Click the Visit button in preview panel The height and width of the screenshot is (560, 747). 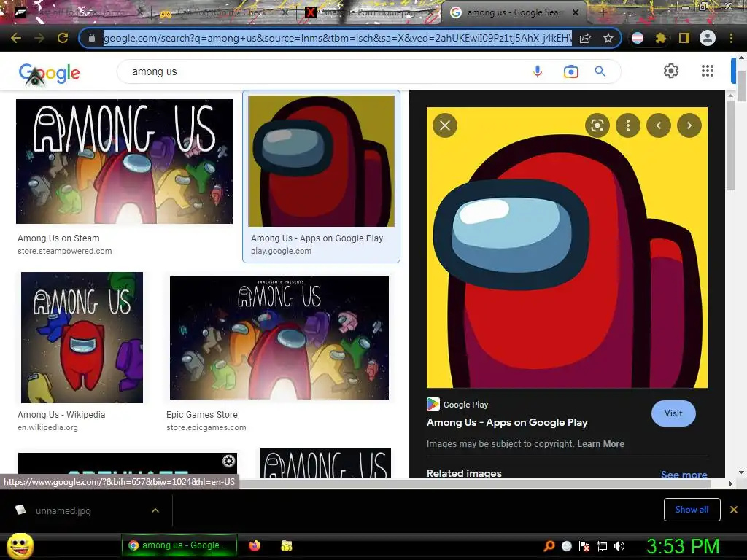673,413
